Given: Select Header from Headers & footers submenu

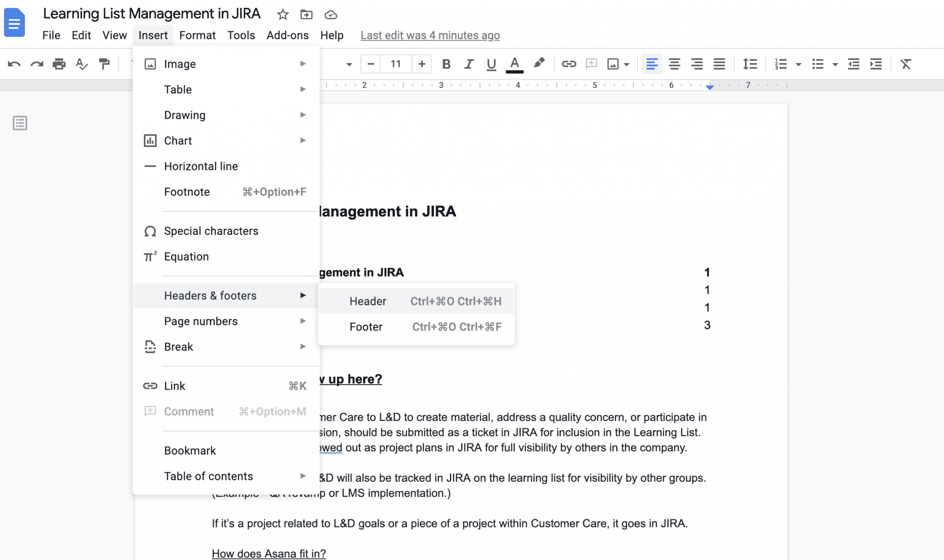Looking at the screenshot, I should click(367, 301).
